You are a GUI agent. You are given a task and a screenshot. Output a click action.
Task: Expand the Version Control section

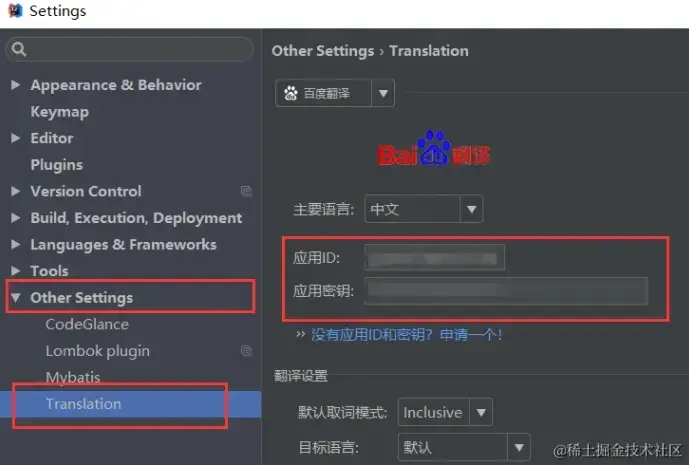coord(15,191)
